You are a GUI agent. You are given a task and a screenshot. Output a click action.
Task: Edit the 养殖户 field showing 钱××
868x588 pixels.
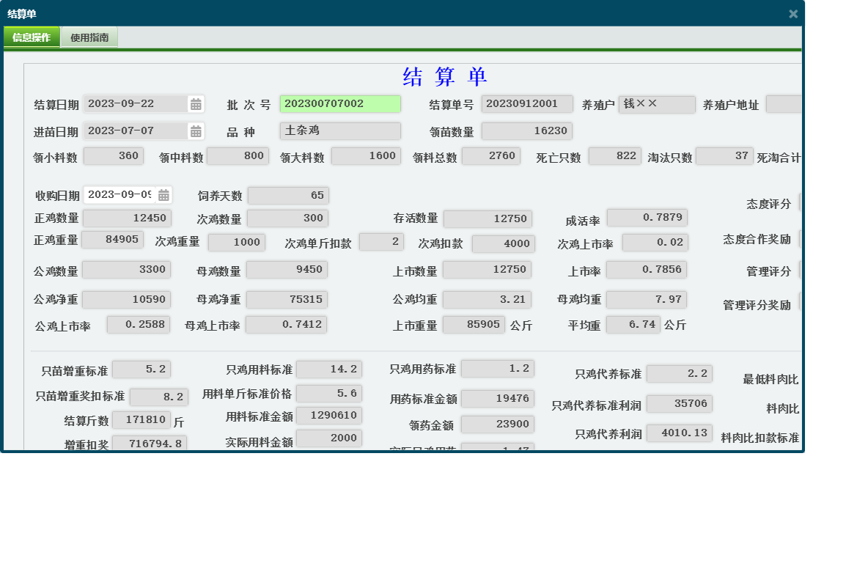(x=656, y=103)
